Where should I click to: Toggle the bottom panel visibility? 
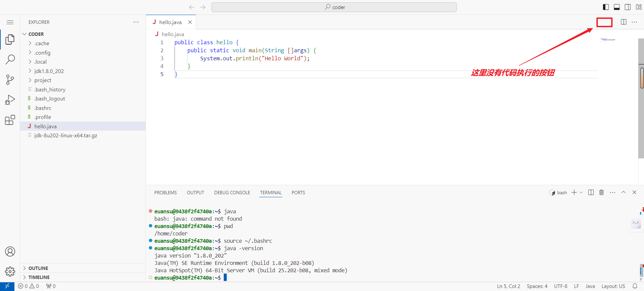coord(616,7)
